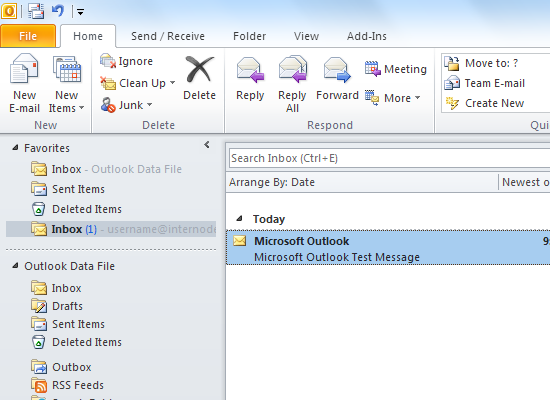Click in the Search Inbox field
550x400 pixels.
[x=389, y=158]
